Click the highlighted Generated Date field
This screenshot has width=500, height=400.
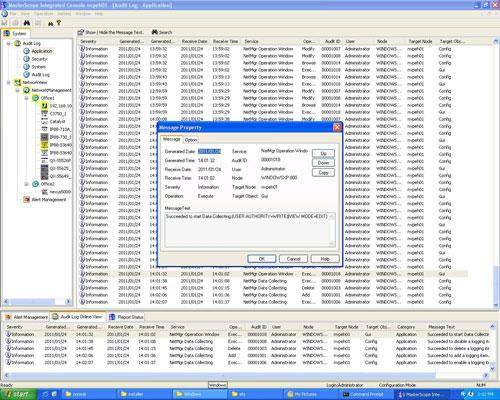coord(209,151)
